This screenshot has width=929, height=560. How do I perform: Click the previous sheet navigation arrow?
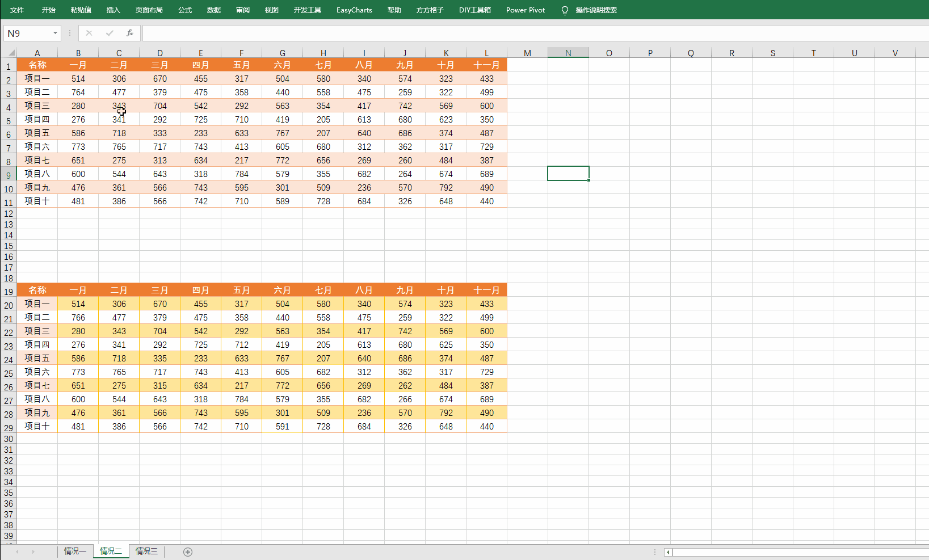18,551
